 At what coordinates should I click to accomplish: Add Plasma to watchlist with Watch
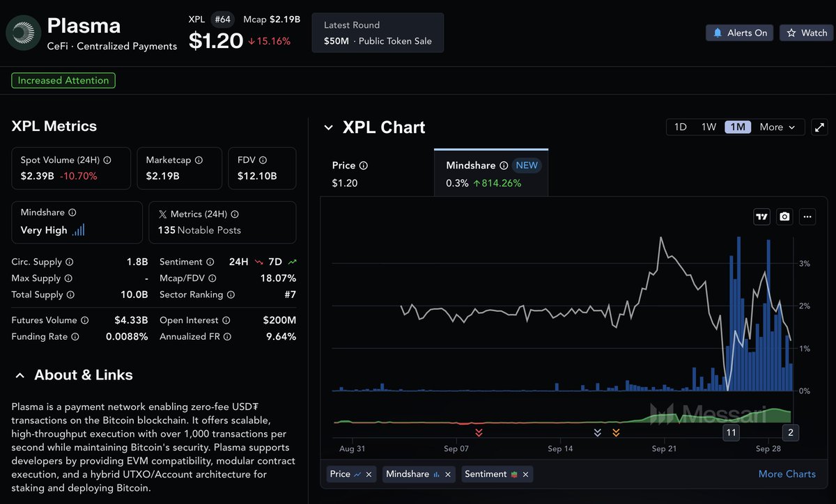807,33
